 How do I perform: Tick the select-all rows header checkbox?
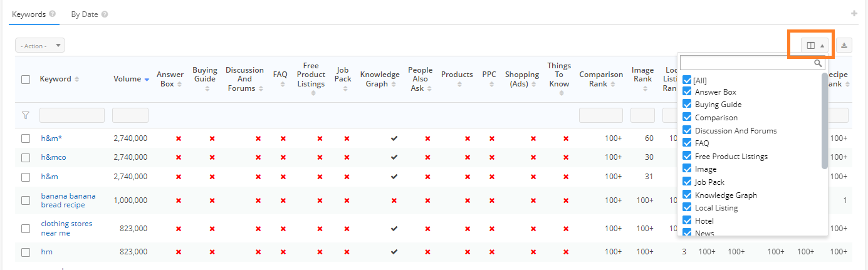click(x=26, y=80)
